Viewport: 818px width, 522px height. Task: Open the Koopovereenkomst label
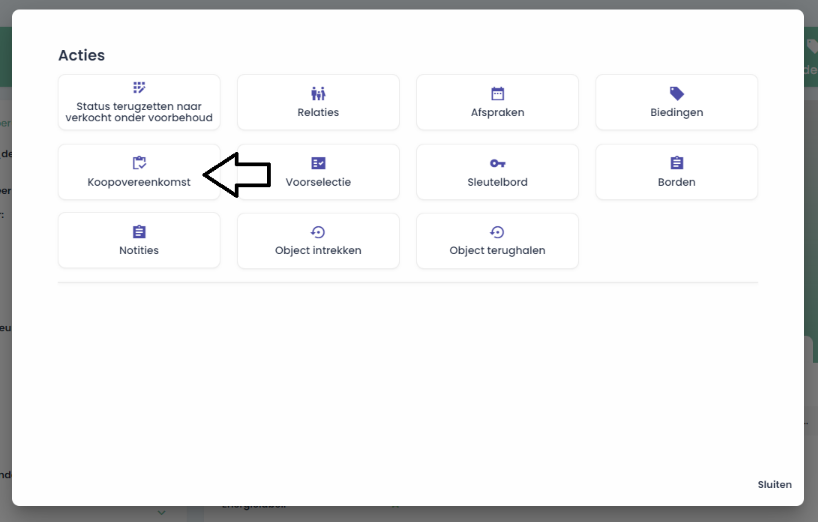click(139, 183)
